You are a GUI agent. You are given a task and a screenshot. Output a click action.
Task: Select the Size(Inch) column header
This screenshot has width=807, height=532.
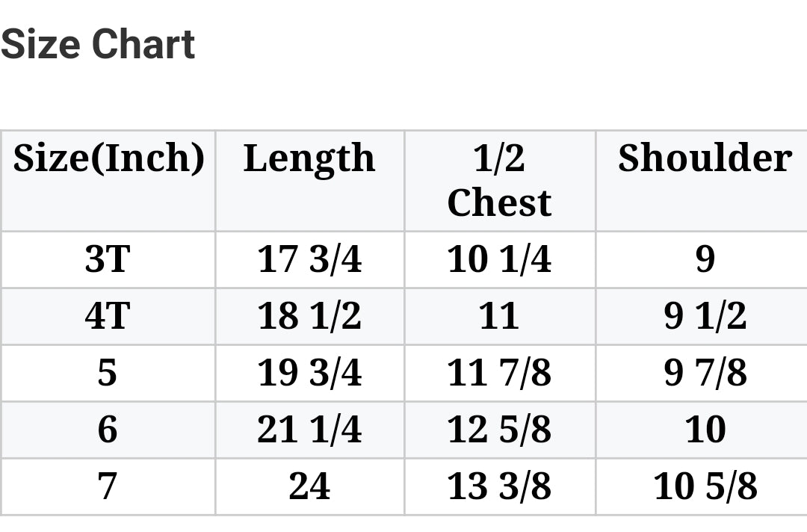pos(108,158)
